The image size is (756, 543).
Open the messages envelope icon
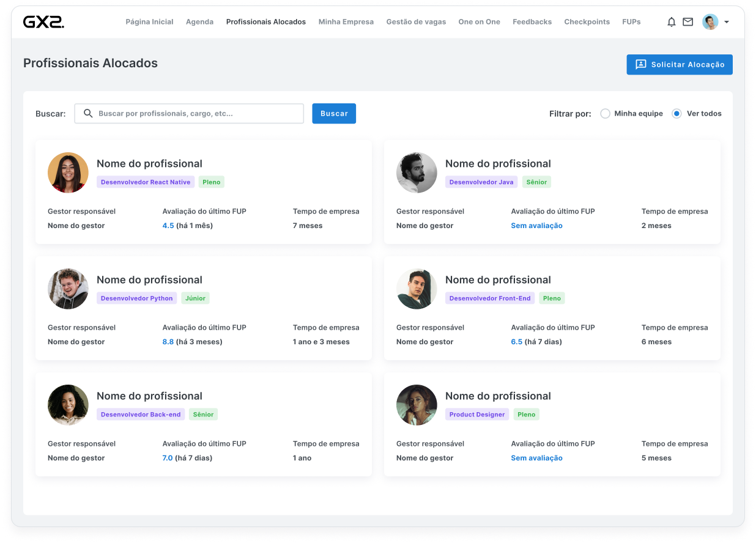tap(687, 22)
